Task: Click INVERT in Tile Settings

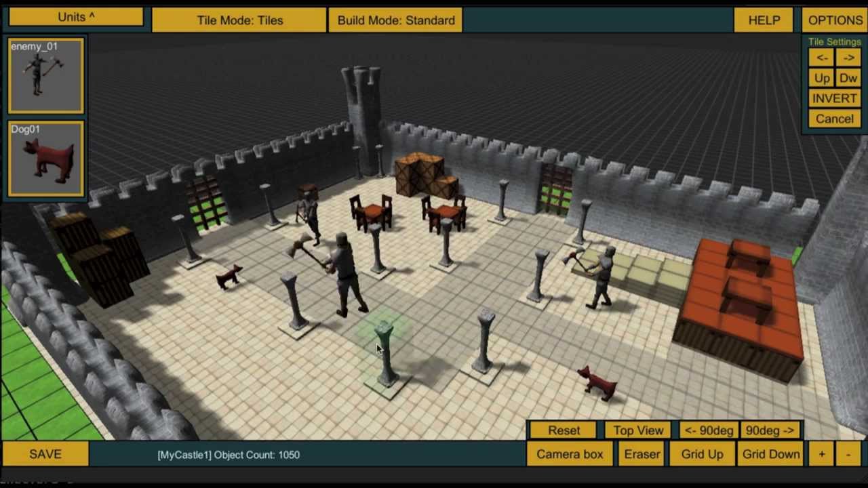Action: click(835, 98)
